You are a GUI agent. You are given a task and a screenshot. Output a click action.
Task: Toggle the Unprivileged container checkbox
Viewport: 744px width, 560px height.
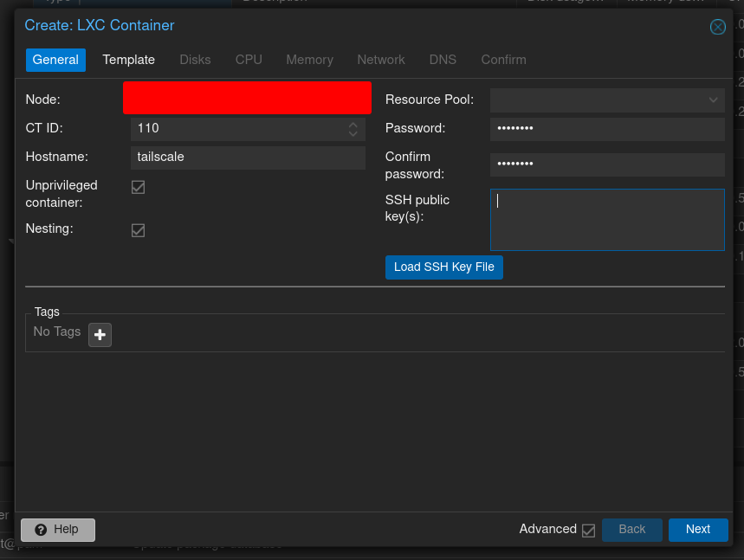coord(138,187)
